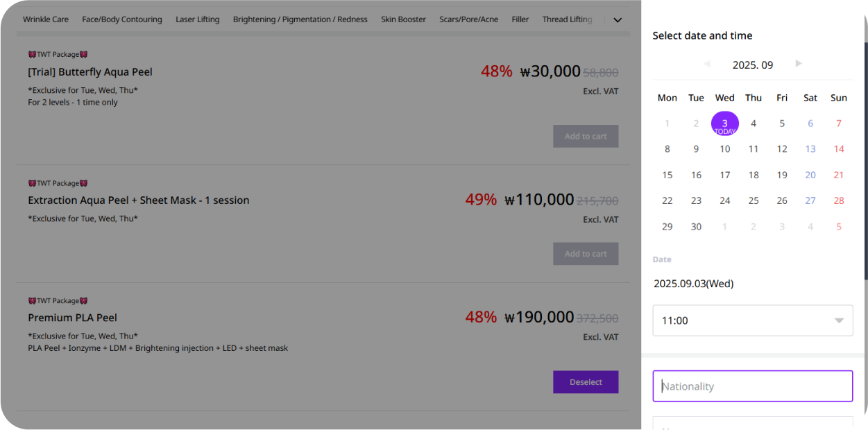Click into the Nationality input field

[753, 386]
